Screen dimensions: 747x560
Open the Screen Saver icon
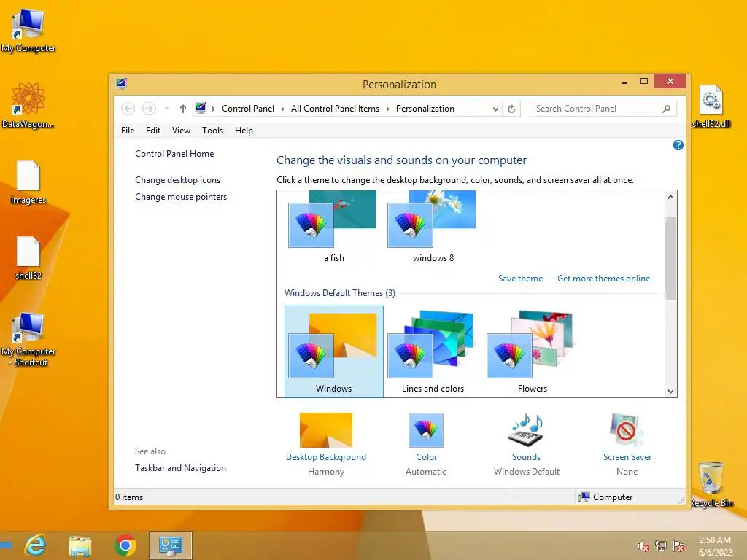coord(626,430)
